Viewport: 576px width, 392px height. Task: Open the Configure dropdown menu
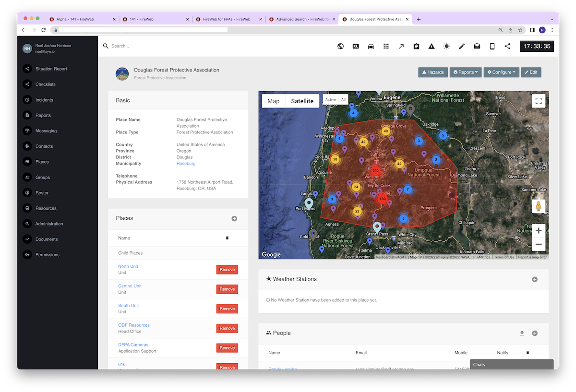click(501, 72)
